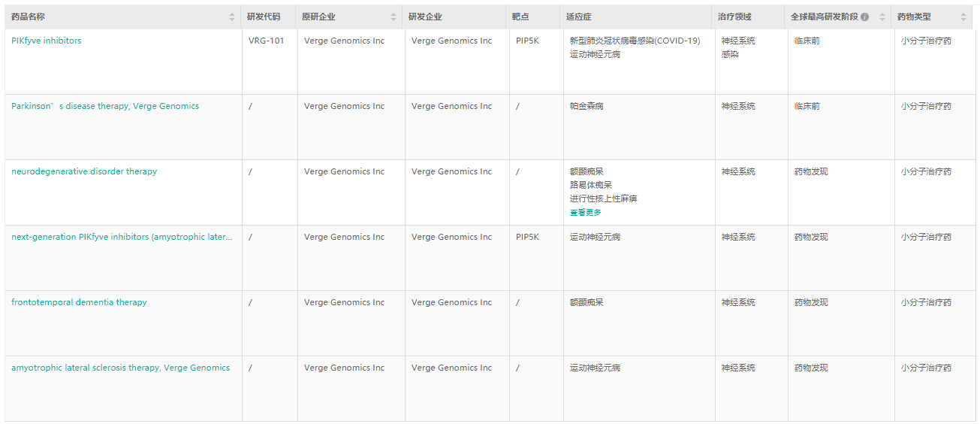Click the 治疗领域 column header
980x424 pixels.
click(734, 17)
